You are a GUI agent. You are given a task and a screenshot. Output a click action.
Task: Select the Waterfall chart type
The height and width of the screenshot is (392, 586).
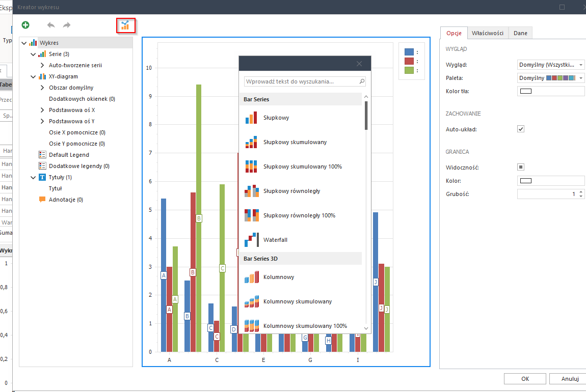point(300,240)
